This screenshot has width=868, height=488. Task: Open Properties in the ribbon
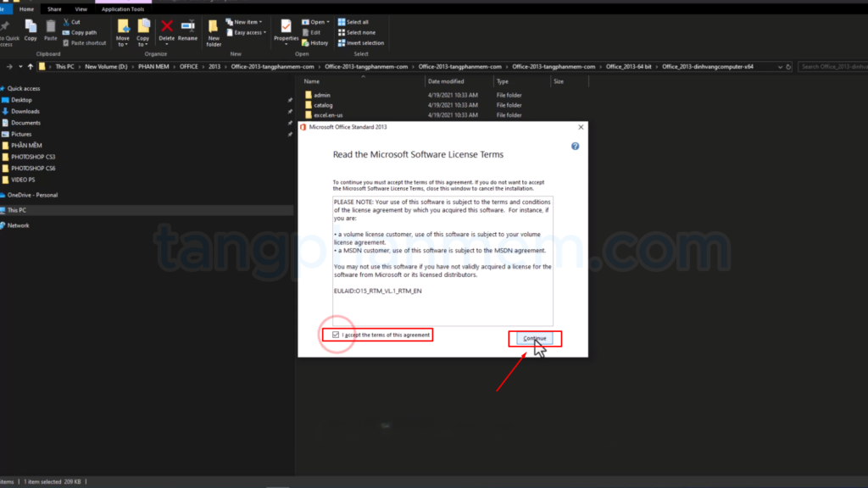[x=287, y=30]
